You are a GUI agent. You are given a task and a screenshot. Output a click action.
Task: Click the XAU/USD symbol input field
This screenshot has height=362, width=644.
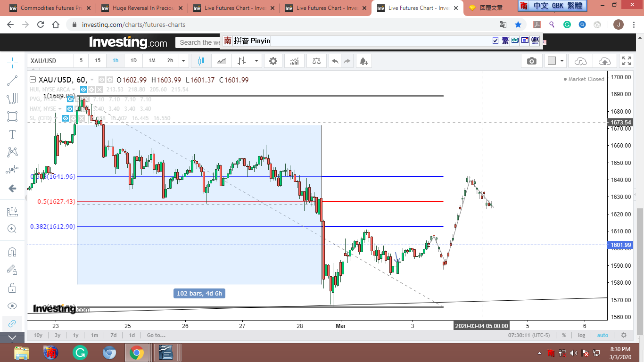(x=50, y=61)
